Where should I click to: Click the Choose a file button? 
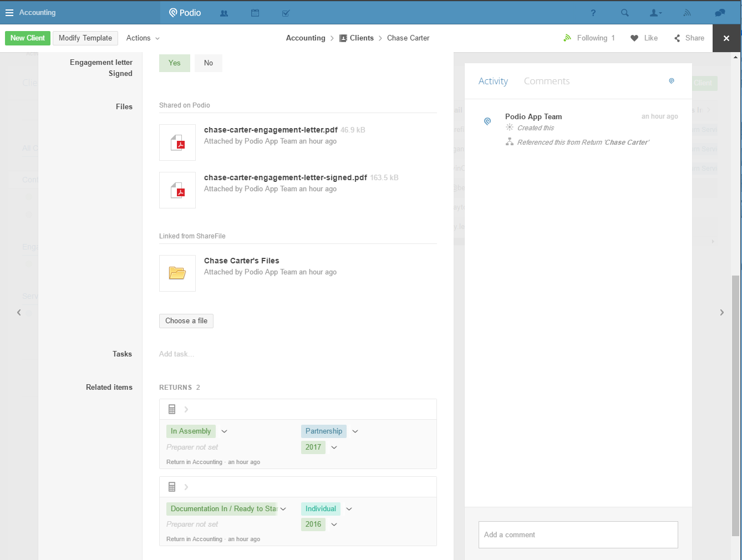coord(186,321)
